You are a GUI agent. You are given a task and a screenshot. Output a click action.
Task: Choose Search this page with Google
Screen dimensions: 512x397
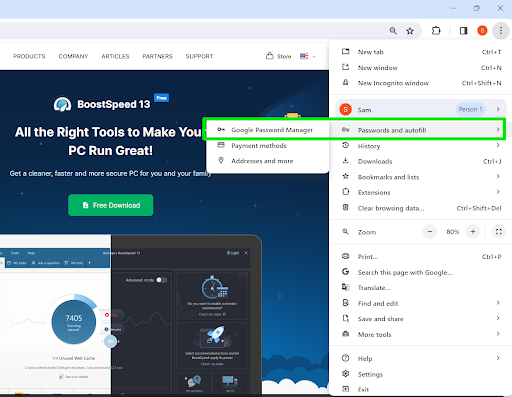421,272
